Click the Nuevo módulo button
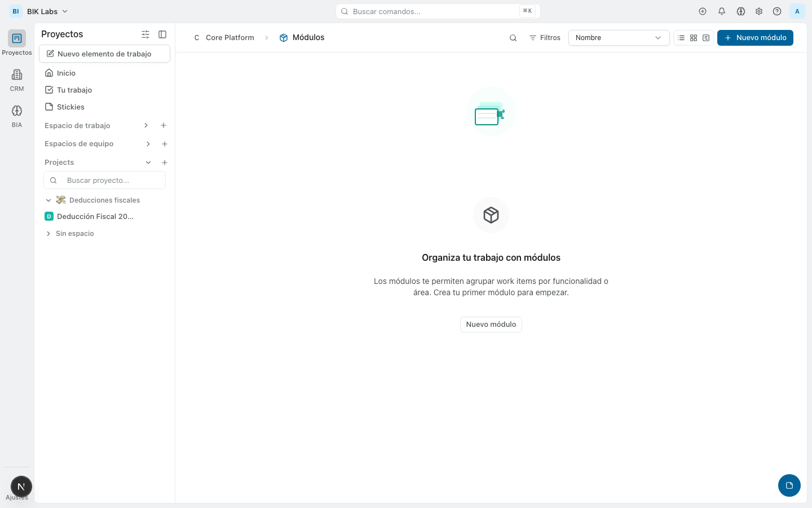812x508 pixels. tap(755, 38)
